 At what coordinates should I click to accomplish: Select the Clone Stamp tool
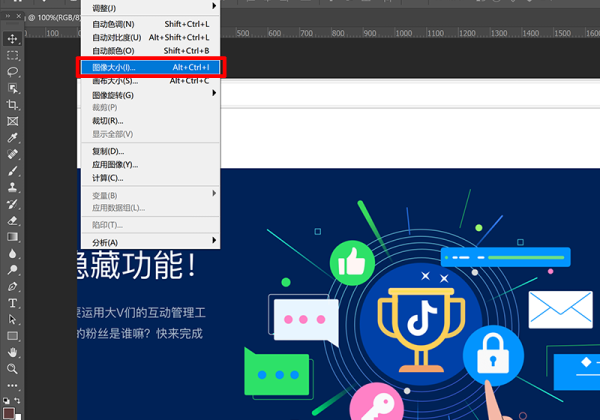(12, 187)
